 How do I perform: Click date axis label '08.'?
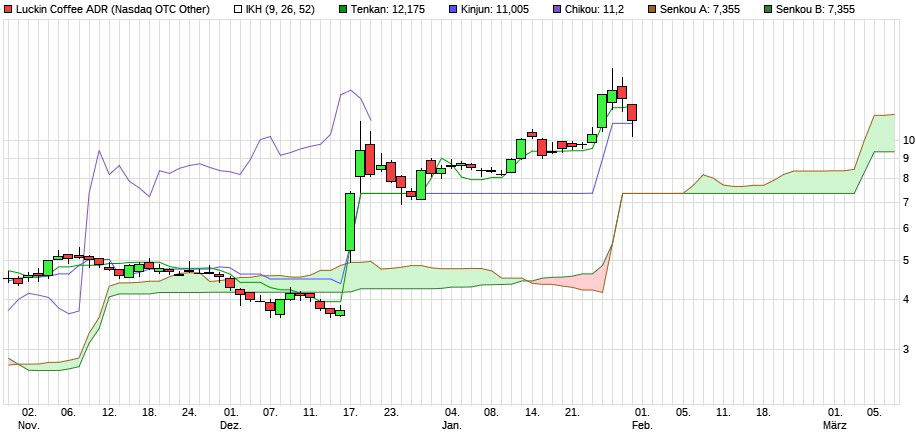click(491, 412)
